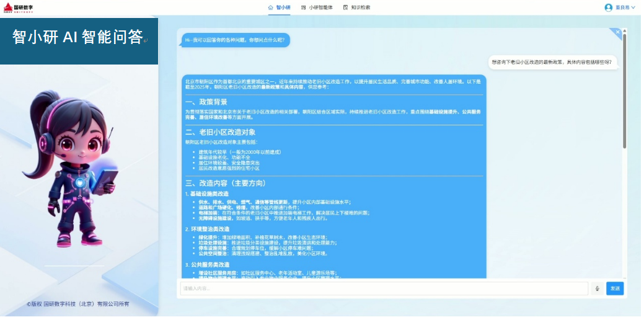644x335 pixels.
Task: Click the home icon beside 智小研
Action: 271,7
